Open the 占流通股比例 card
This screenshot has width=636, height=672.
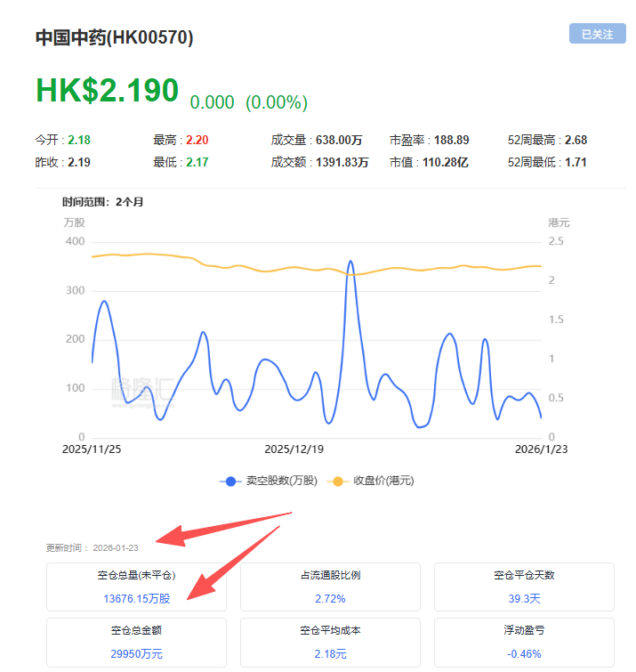330,587
